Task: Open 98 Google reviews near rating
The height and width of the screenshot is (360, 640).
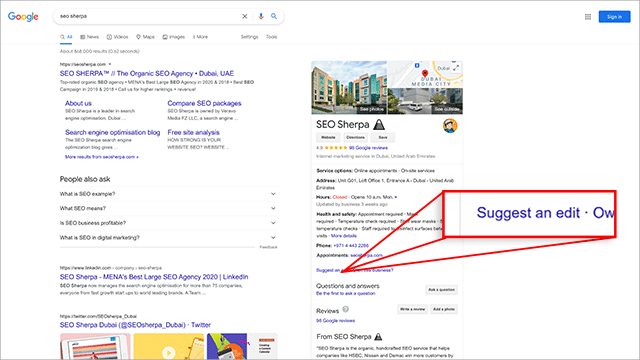Action: tap(368, 148)
